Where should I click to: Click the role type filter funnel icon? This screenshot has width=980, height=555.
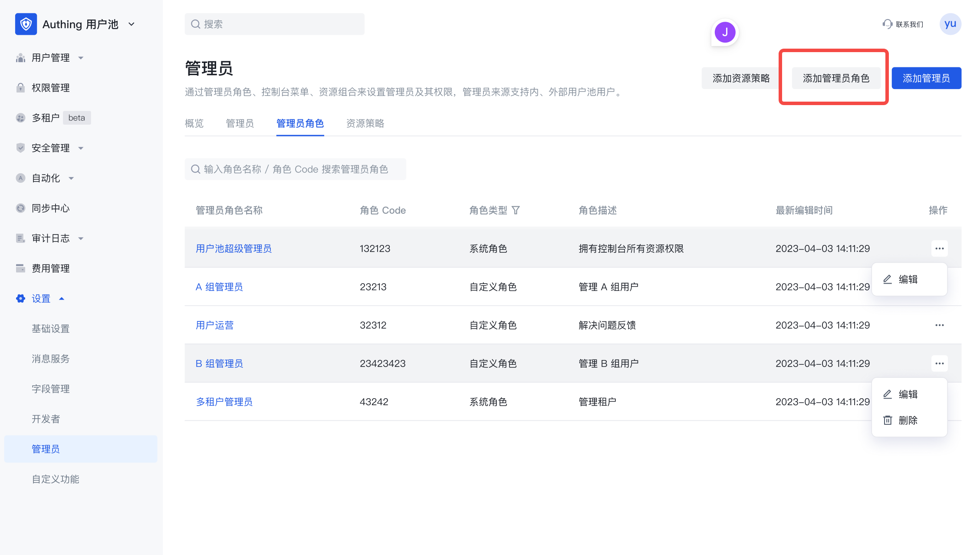pos(516,210)
